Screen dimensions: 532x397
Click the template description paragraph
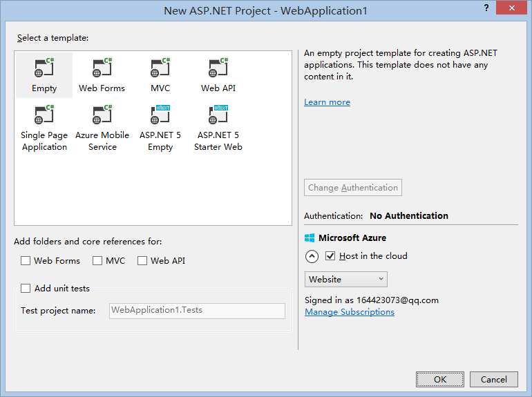click(401, 65)
